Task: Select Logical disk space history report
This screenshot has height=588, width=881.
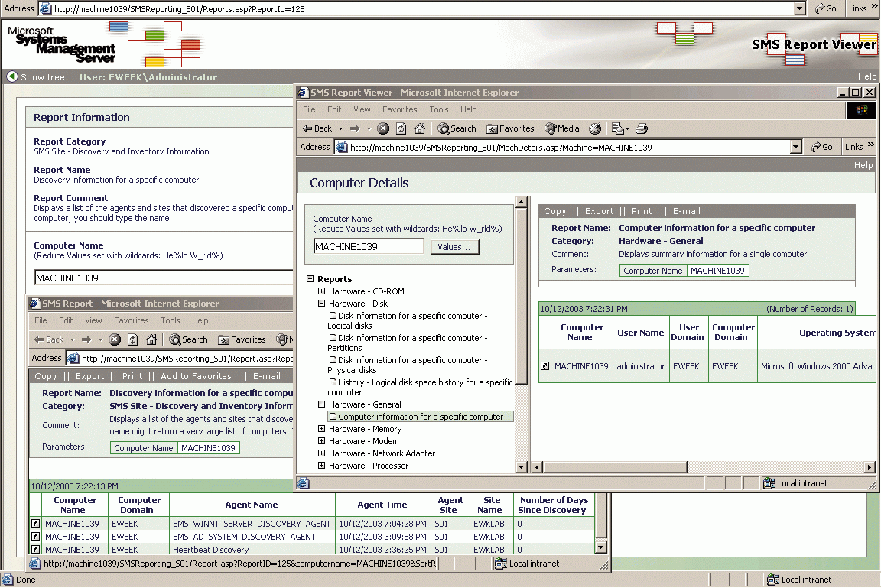Action: 421,387
